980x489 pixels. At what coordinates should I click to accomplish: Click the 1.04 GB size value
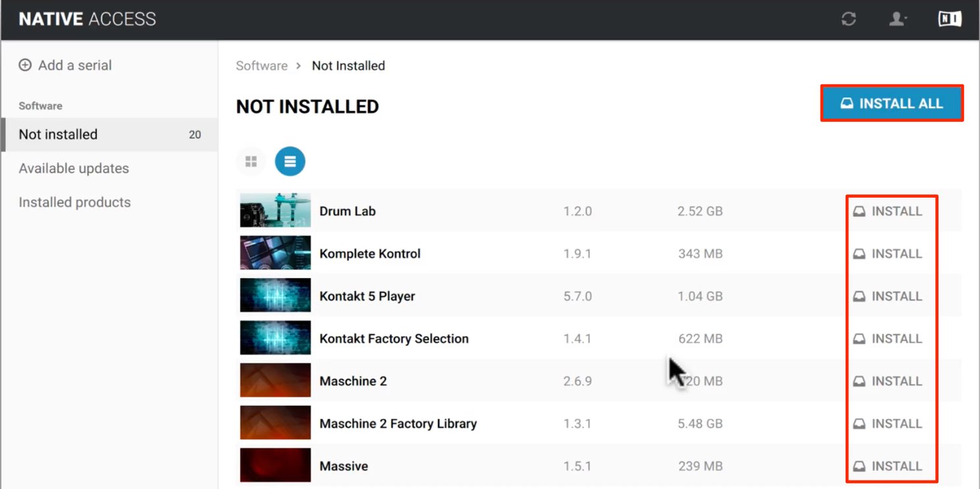(699, 297)
